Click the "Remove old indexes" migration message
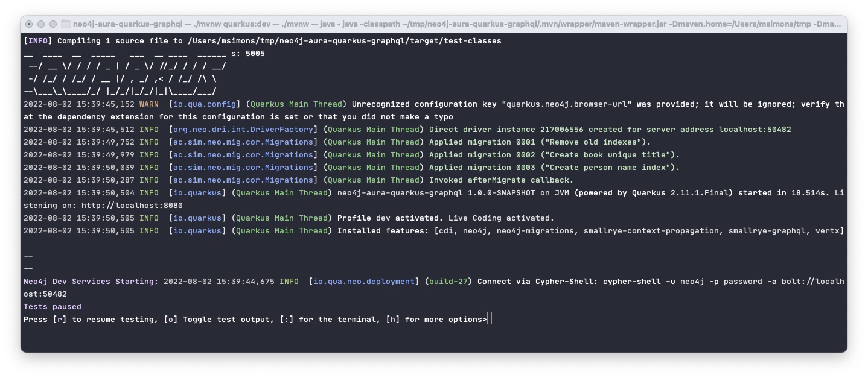The image size is (868, 378). 593,142
